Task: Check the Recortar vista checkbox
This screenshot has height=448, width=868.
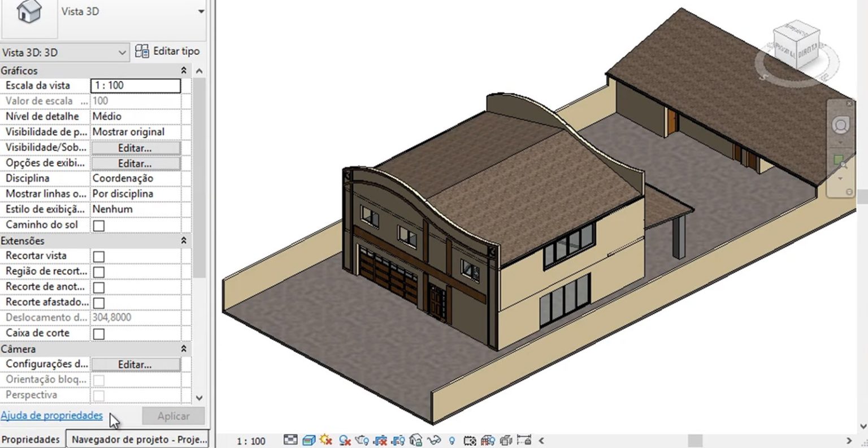Action: pos(99,256)
